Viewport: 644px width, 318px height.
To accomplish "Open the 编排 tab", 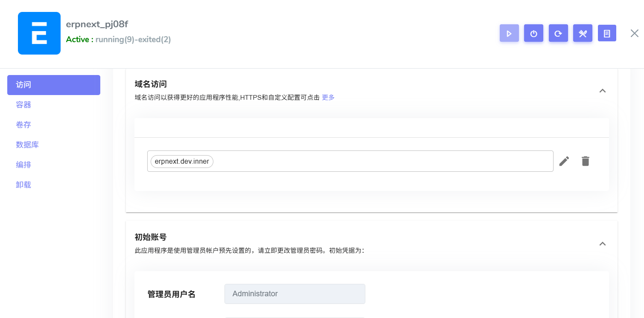I will (23, 165).
